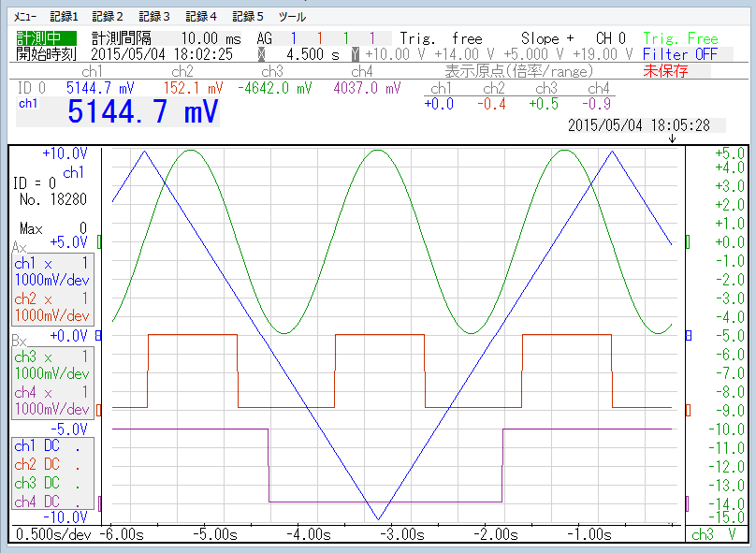This screenshot has height=553, width=756.
Task: Open the メニュー menu
Action: click(25, 17)
